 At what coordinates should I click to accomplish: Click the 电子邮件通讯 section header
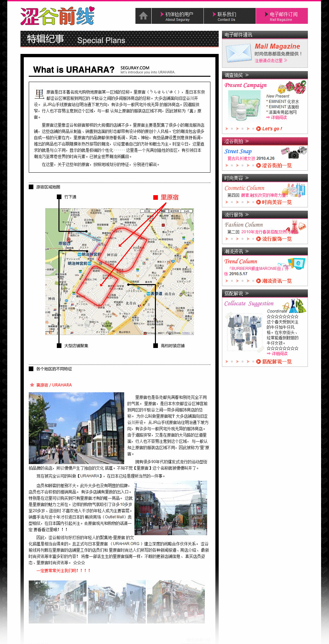pos(265,35)
